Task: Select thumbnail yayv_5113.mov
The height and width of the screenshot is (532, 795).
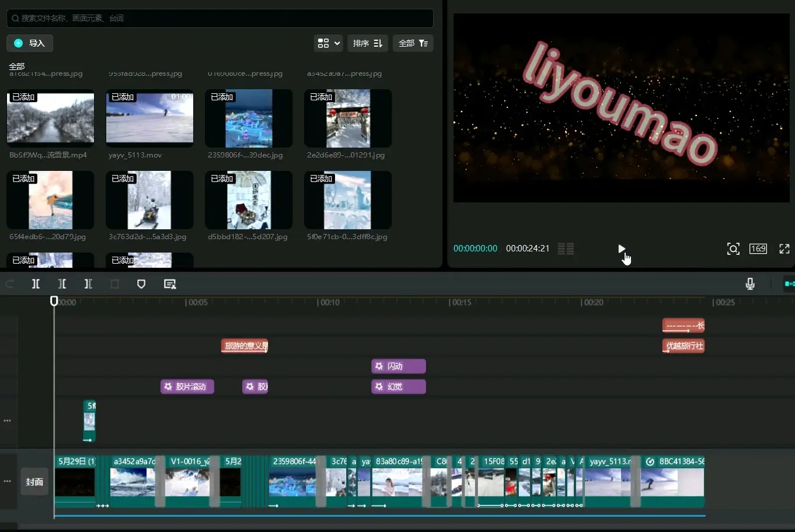Action: (149, 118)
